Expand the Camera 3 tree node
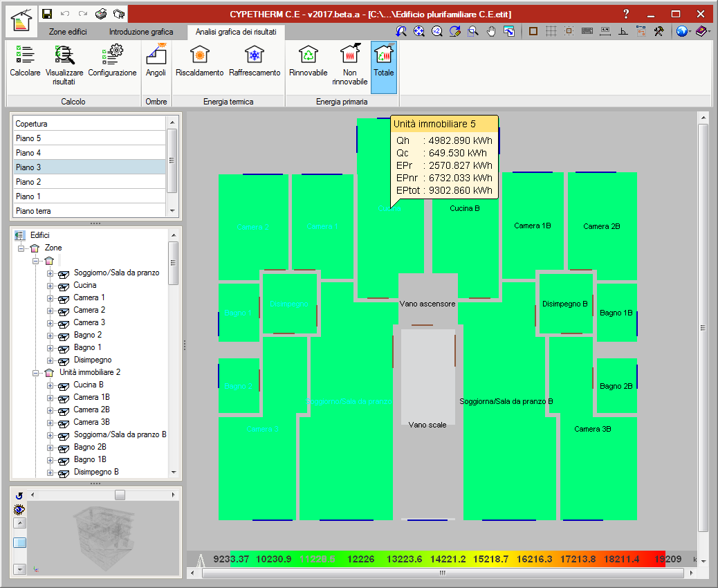Image resolution: width=718 pixels, height=588 pixels. click(x=50, y=323)
